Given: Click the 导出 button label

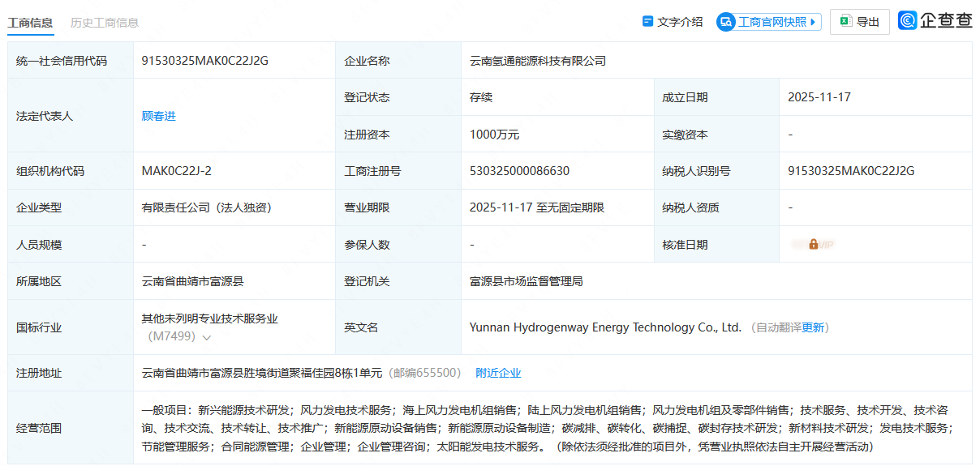Looking at the screenshot, I should tap(868, 22).
